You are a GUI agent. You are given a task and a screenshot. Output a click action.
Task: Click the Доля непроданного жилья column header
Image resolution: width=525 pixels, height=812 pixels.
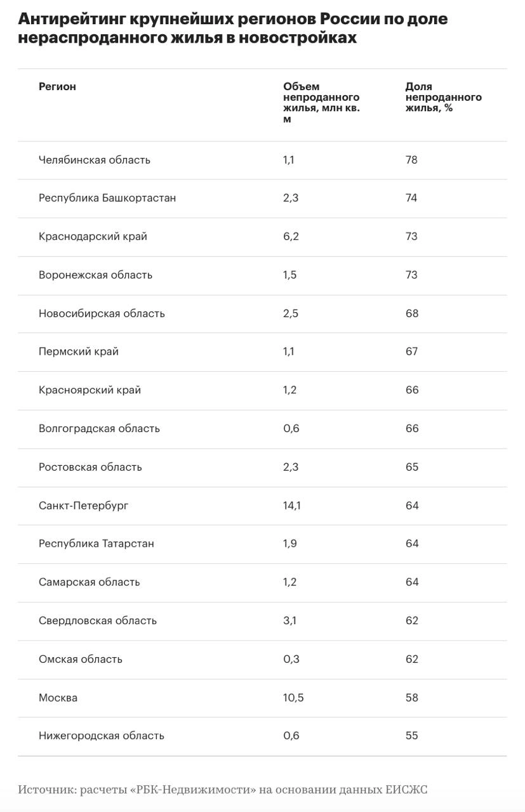coord(443,97)
